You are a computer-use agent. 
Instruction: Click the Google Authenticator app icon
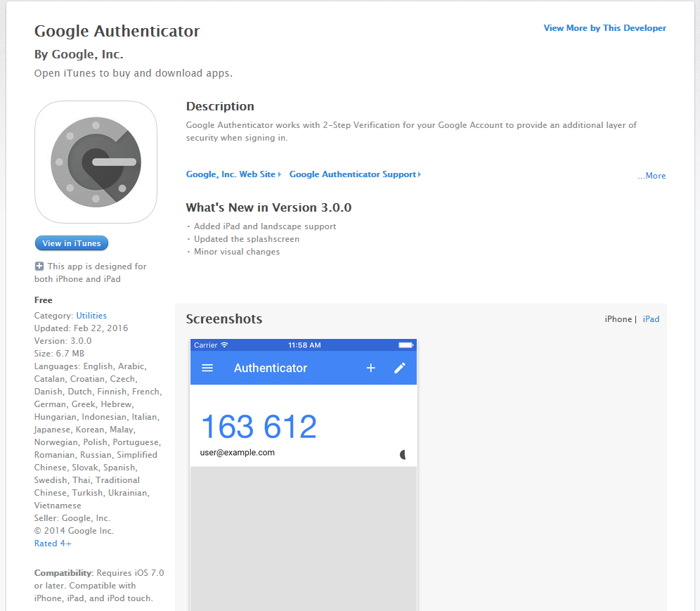pos(96,162)
